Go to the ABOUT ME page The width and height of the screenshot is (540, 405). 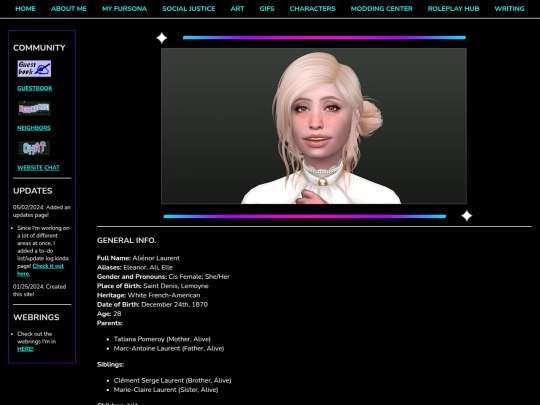[x=69, y=9]
